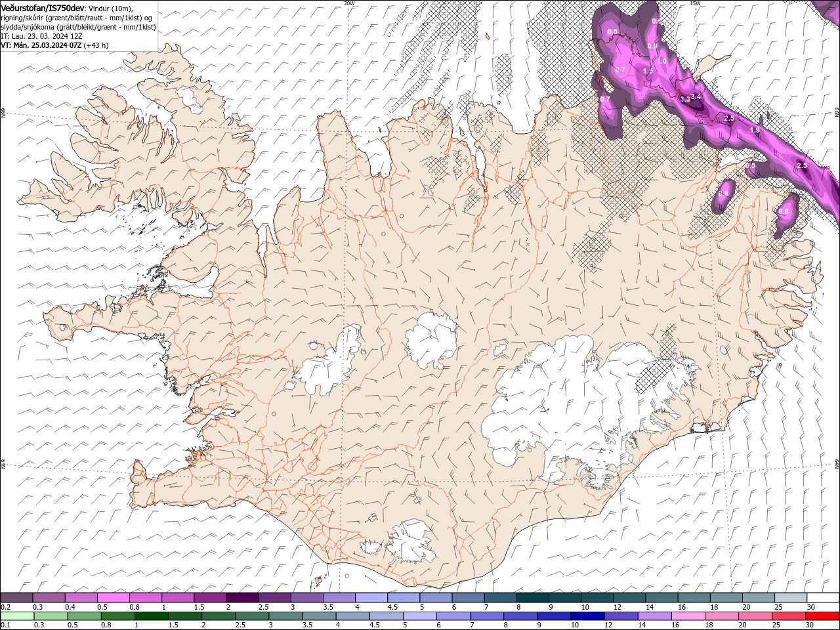Click the 1.0 snowfall value on the map
This screenshot has width=840, height=630.
661,61
